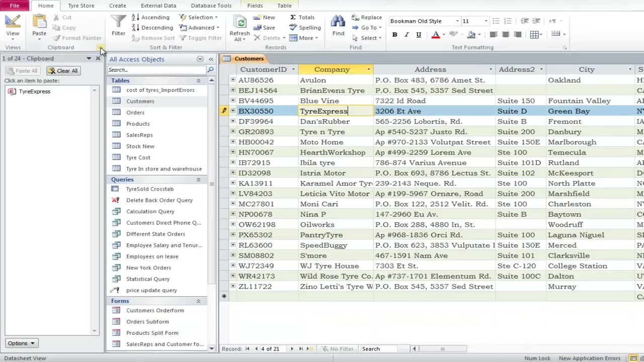Image resolution: width=644 pixels, height=362 pixels.
Task: Click the Filter funnel icon
Action: click(x=118, y=25)
